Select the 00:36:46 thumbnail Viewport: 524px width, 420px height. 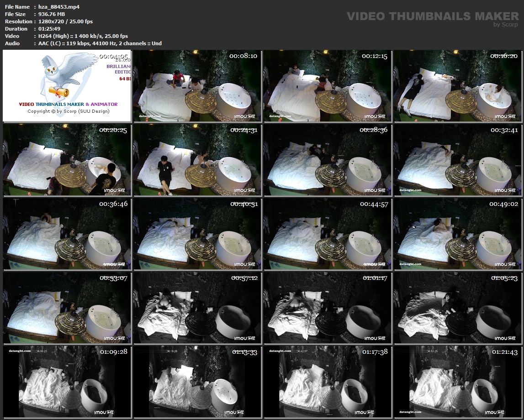[67, 234]
